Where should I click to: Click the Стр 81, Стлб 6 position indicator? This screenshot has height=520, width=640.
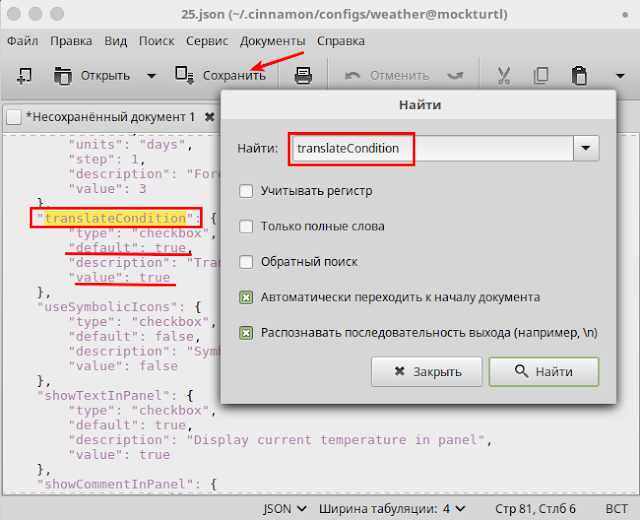[535, 509]
